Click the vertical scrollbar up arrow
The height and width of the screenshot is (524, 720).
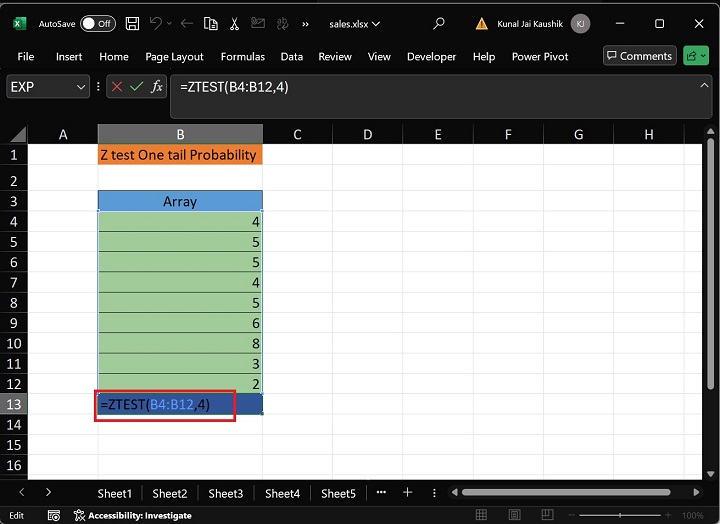pos(710,132)
